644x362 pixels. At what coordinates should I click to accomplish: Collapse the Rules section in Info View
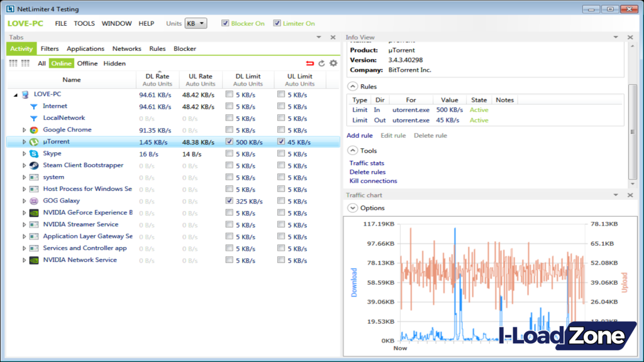353,86
